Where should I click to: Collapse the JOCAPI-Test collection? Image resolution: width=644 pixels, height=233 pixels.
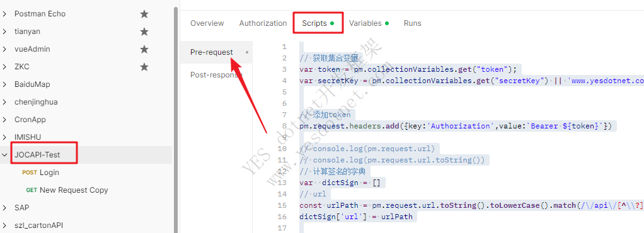(4, 155)
